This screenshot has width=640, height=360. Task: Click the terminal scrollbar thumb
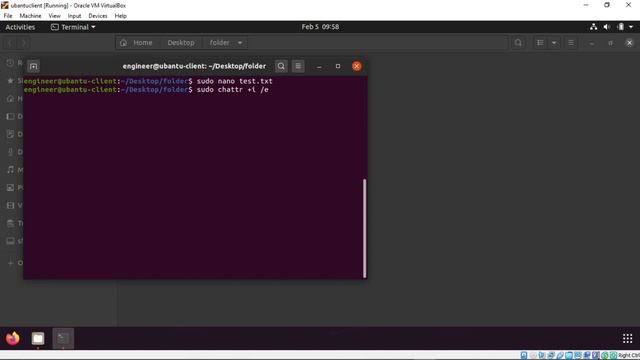click(364, 228)
